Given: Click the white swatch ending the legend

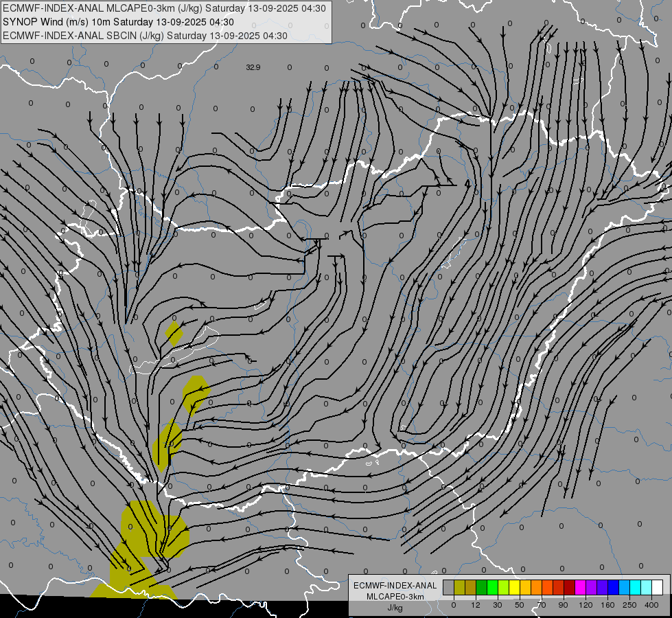Looking at the screenshot, I should click(x=658, y=588).
